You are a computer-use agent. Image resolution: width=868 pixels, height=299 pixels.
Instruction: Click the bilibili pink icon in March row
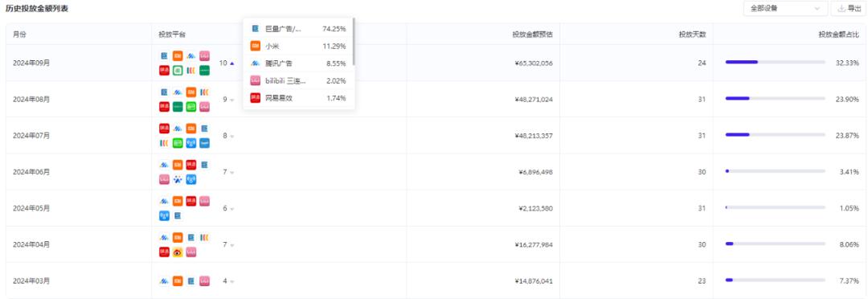(204, 281)
